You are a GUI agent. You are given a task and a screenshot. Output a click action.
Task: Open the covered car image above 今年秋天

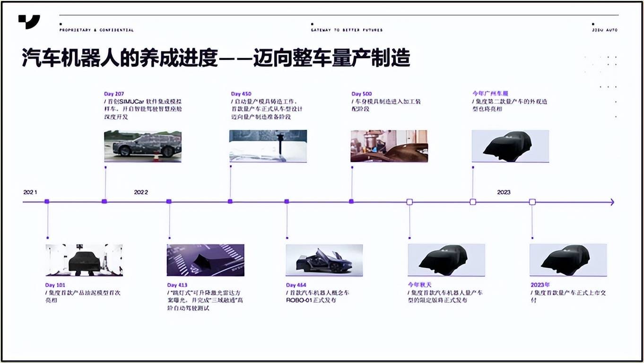(x=446, y=260)
